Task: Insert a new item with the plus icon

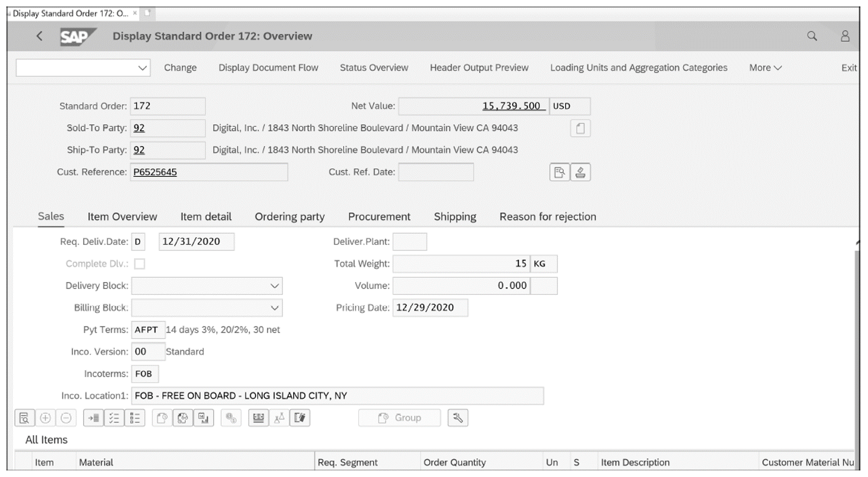Action: 45,417
